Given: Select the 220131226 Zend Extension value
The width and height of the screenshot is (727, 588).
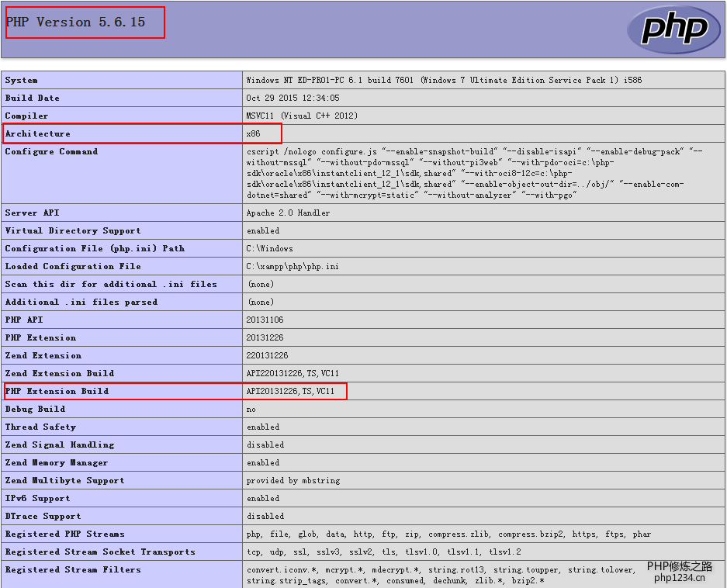Looking at the screenshot, I should pos(267,355).
